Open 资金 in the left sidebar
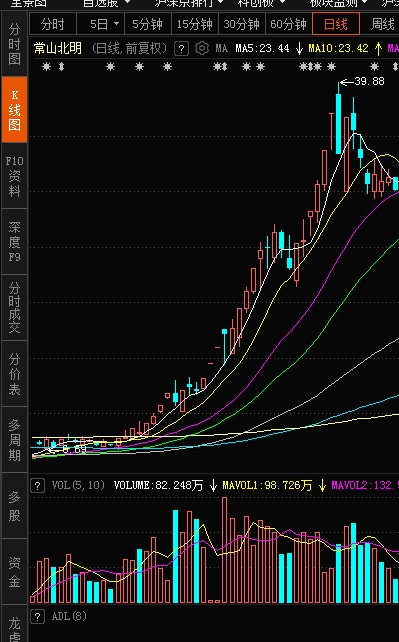The image size is (399, 642). click(14, 572)
